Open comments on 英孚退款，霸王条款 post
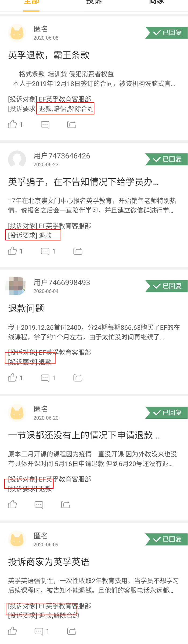This screenshot has width=188, height=644. [x=45, y=125]
